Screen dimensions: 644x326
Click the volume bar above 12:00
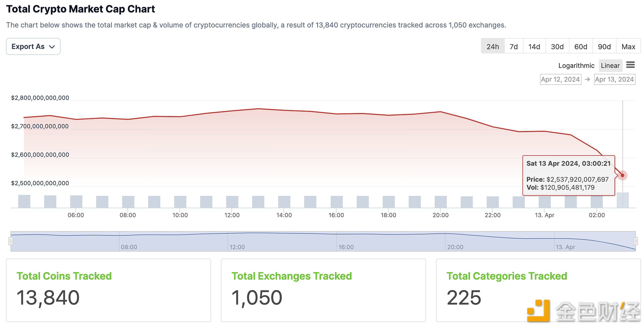(x=232, y=202)
